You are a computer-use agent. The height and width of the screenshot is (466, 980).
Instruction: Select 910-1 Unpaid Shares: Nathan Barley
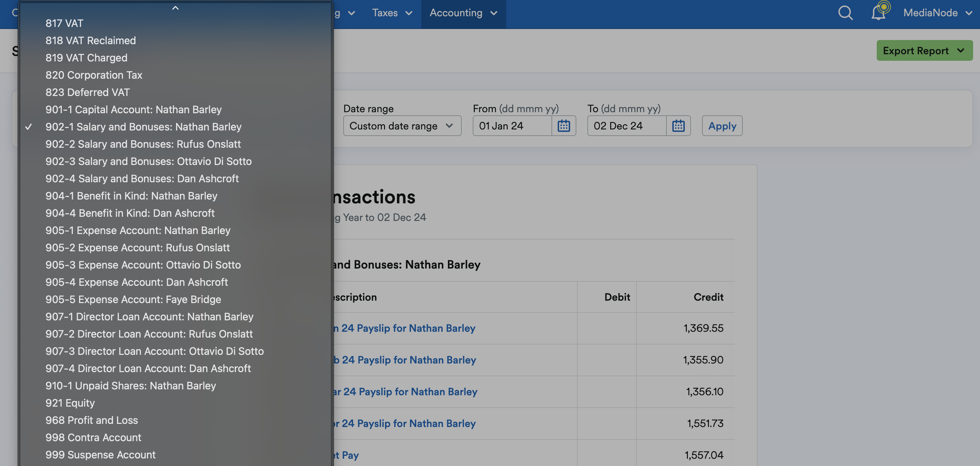pyautogui.click(x=176, y=386)
